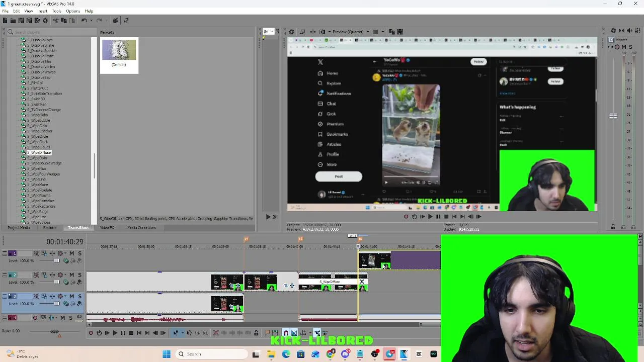Open the auto-ripple mode dropdown arrow
The image size is (644, 362).
pos(310,333)
